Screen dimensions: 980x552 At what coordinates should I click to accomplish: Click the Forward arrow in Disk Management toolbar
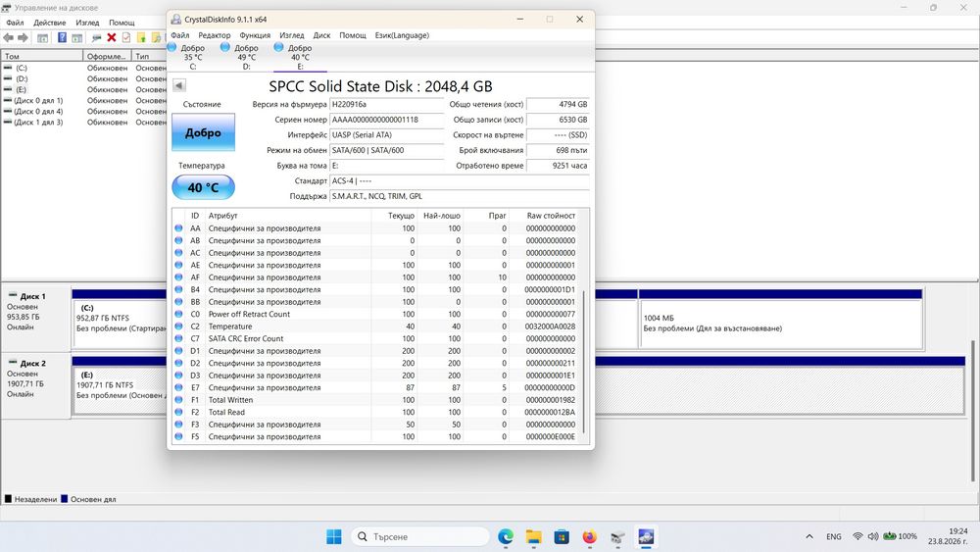[x=24, y=38]
